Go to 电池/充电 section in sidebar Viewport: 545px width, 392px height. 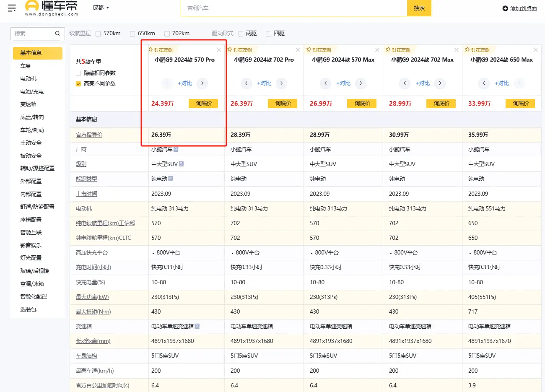coord(32,91)
